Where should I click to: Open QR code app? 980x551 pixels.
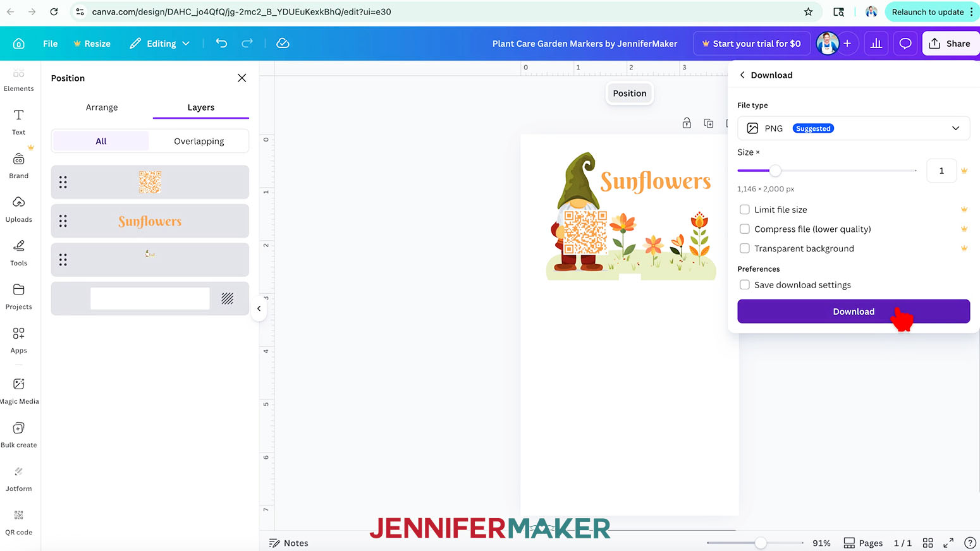click(x=19, y=522)
